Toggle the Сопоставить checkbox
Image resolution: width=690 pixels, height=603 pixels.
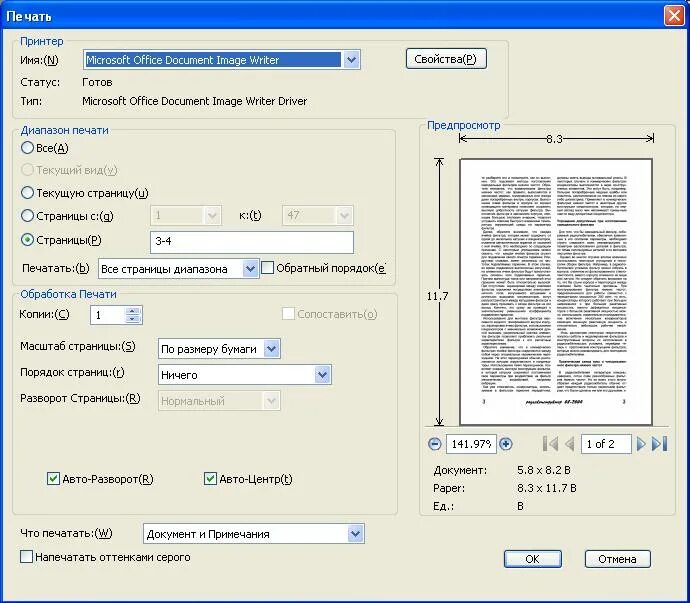point(288,314)
